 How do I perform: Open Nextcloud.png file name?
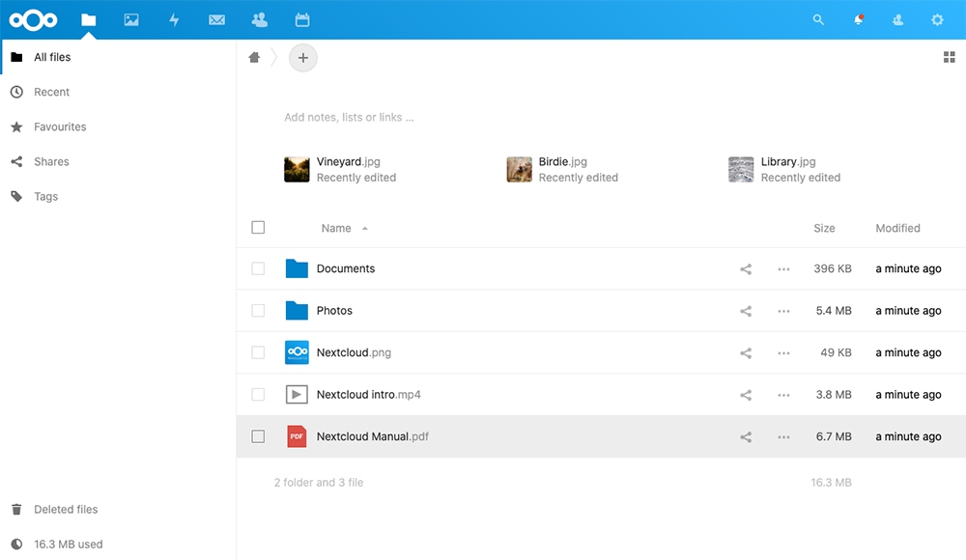[x=354, y=352]
